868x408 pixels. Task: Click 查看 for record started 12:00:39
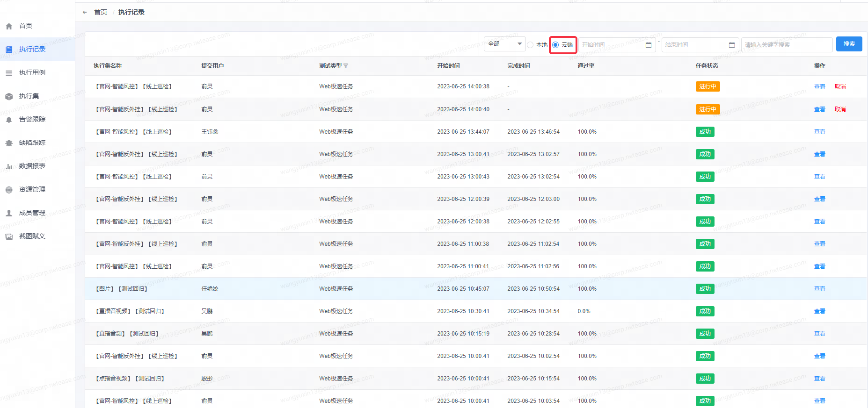820,199
